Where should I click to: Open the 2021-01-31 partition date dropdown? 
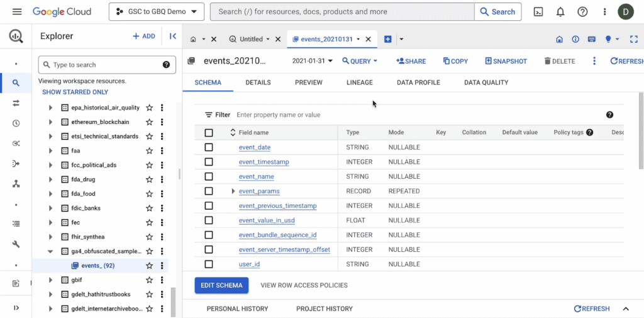(x=312, y=61)
